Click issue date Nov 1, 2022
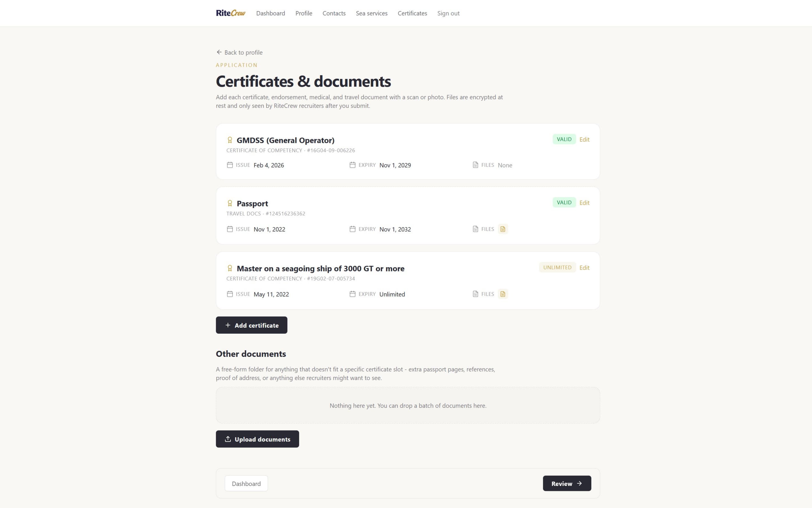812x508 pixels. click(269, 229)
